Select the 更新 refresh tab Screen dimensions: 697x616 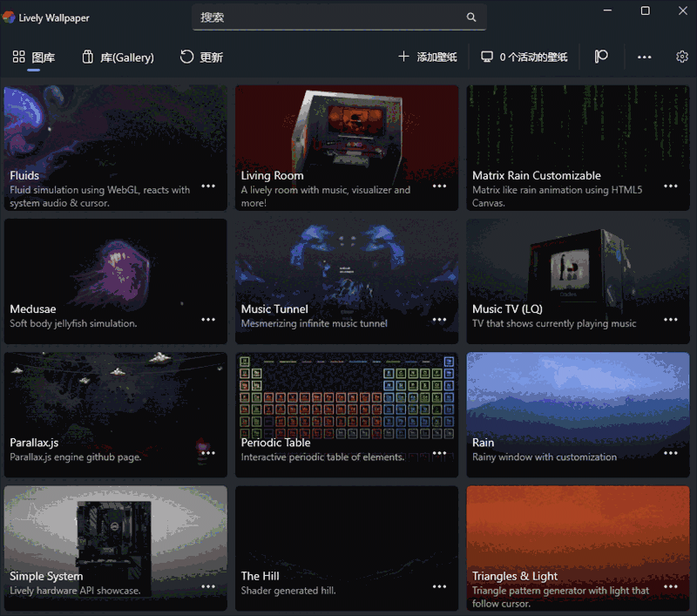coord(201,58)
